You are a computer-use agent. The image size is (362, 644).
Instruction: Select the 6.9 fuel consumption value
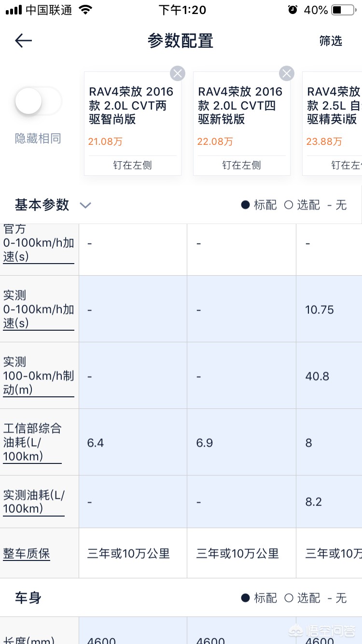(205, 443)
